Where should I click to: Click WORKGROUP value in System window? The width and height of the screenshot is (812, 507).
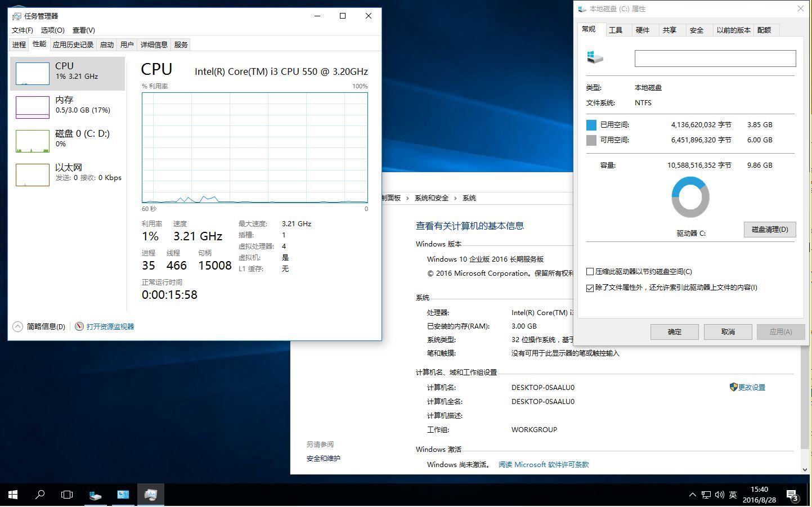point(534,430)
